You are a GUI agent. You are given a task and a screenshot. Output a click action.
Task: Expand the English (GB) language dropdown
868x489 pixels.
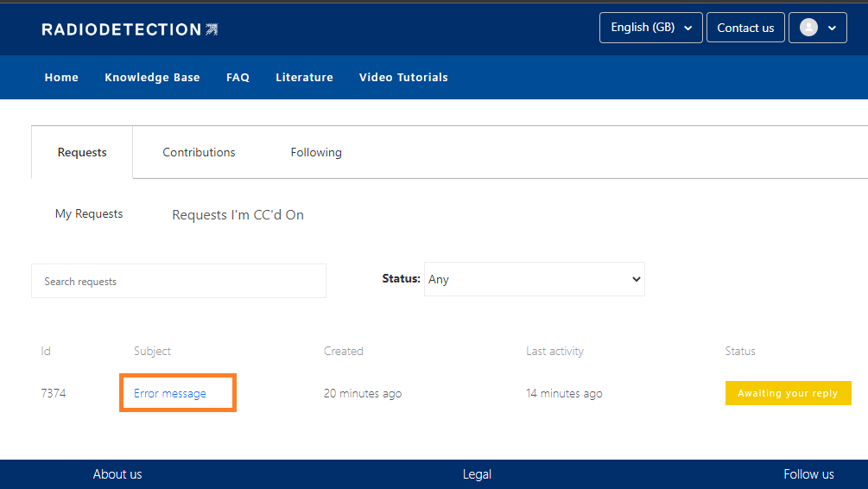click(650, 28)
